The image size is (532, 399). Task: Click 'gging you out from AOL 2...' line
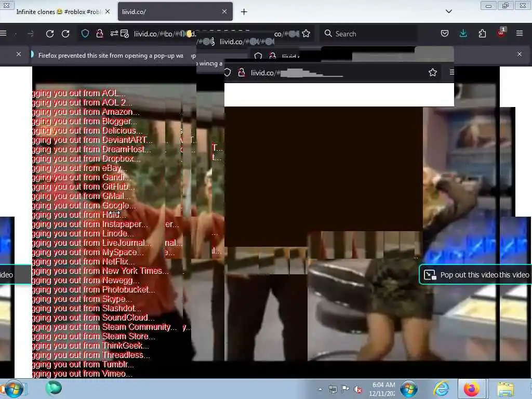point(83,102)
